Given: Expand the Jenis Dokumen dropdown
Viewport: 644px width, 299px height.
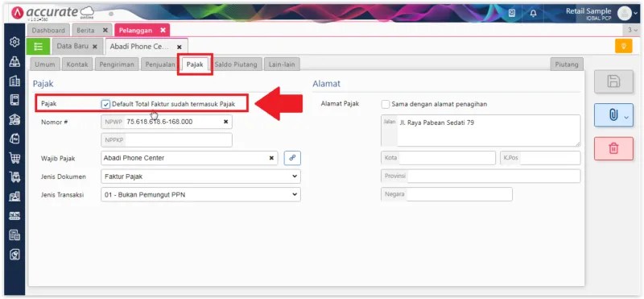Looking at the screenshot, I should [200, 176].
